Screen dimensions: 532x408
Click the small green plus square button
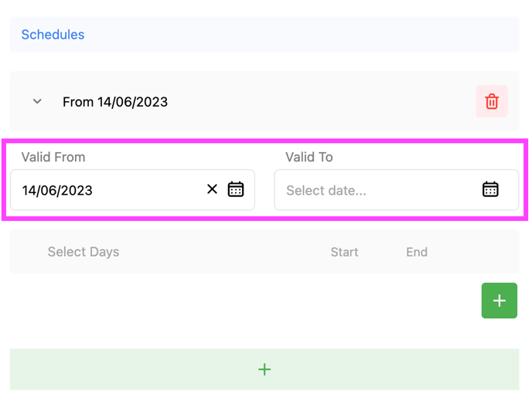(x=499, y=301)
